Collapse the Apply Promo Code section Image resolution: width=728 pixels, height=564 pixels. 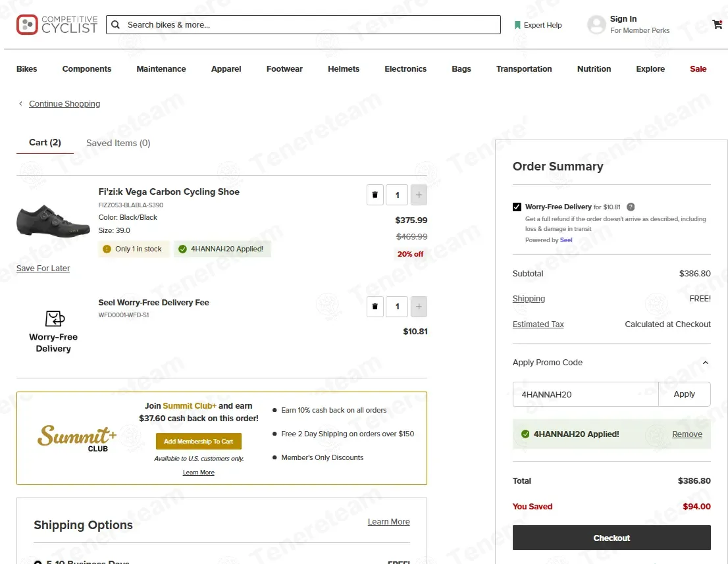[705, 363]
